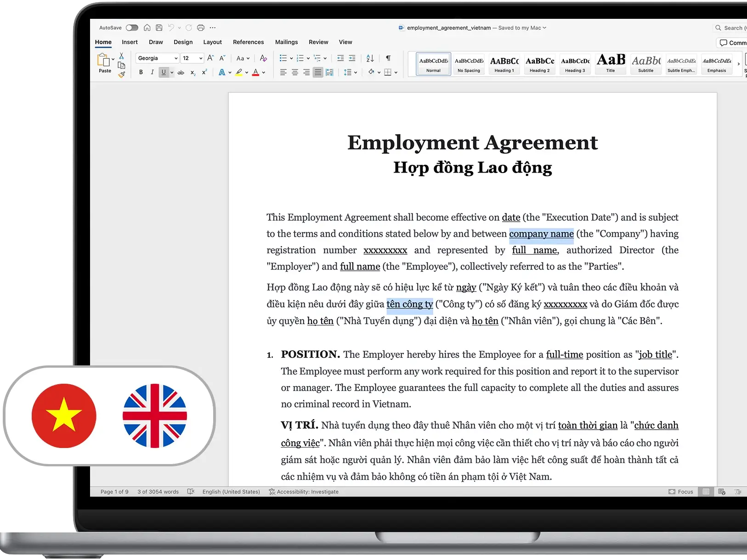747x560 pixels.
Task: Click the Focus mode button
Action: pos(681,492)
